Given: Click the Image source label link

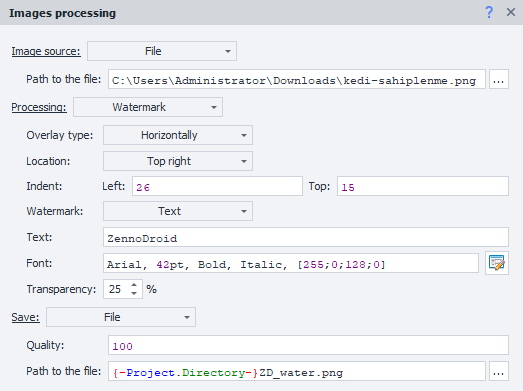Looking at the screenshot, I should point(46,51).
